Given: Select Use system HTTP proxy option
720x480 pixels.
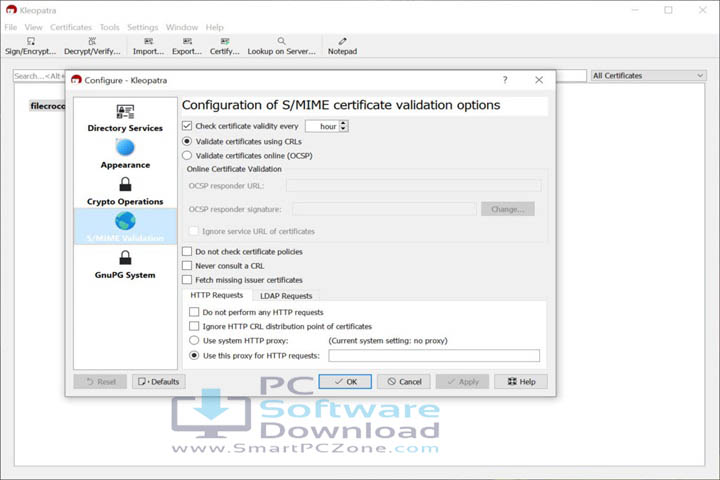Looking at the screenshot, I should tap(194, 341).
